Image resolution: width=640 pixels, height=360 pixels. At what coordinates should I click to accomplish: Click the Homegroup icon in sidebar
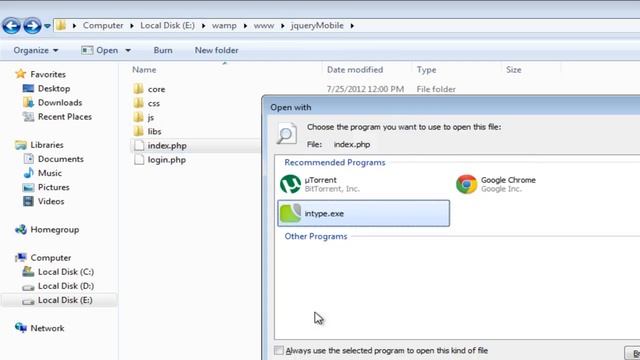coord(21,229)
